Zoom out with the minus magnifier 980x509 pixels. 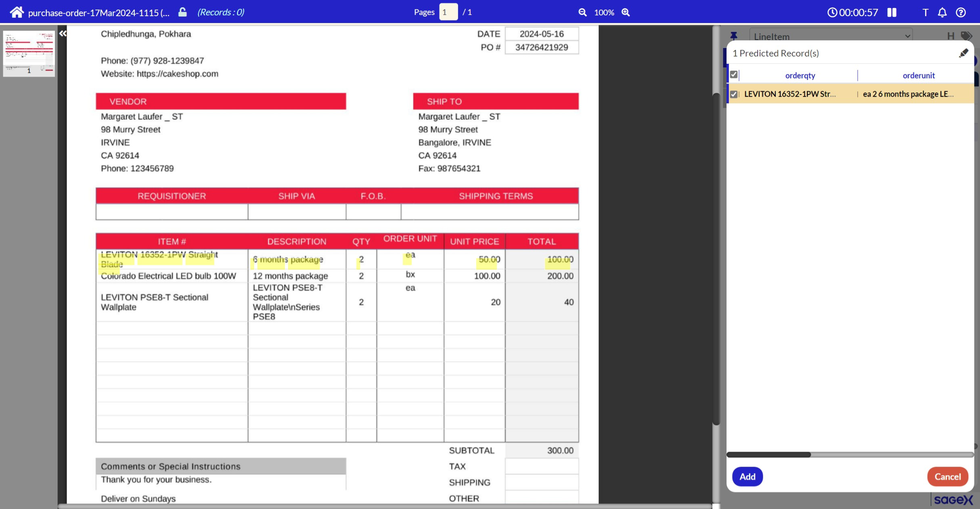point(582,12)
